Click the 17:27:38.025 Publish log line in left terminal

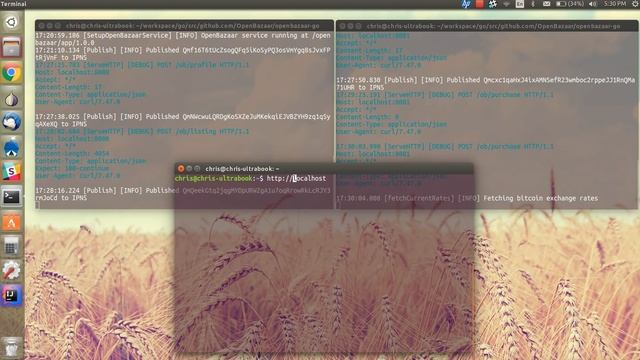coord(183,120)
